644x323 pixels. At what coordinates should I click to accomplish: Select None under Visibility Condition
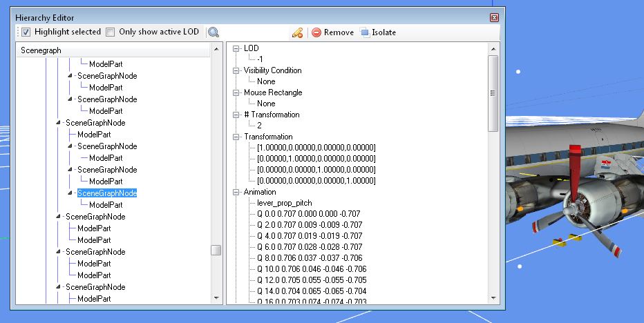point(266,81)
